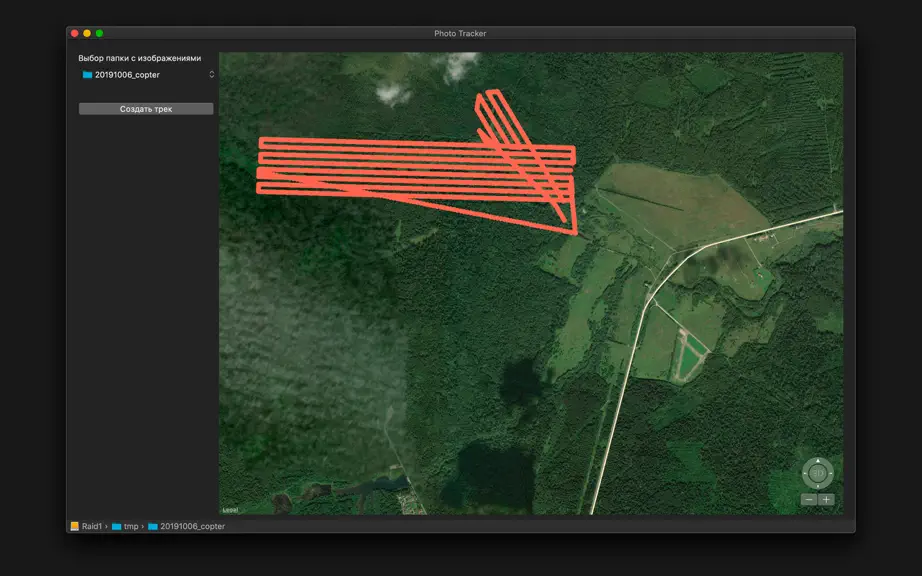922x576 pixels.
Task: Zoom in with the map plus button
Action: [826, 500]
